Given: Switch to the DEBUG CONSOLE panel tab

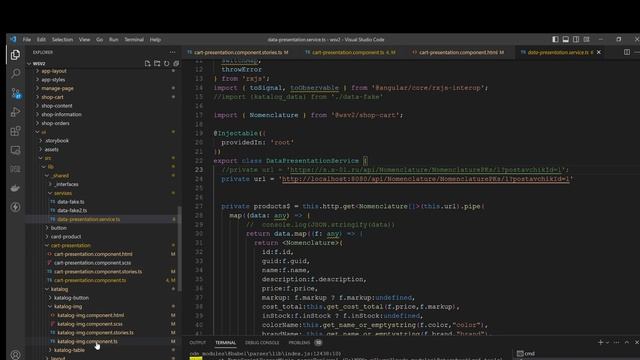Looking at the screenshot, I should click(x=262, y=342).
